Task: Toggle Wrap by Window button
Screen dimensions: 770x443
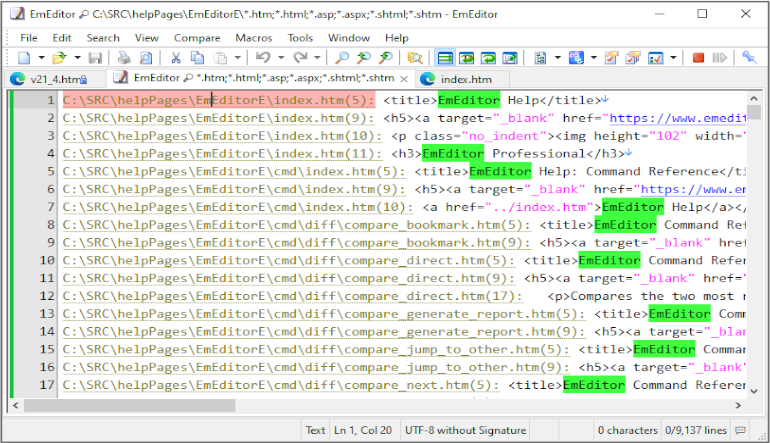Action: [489, 58]
